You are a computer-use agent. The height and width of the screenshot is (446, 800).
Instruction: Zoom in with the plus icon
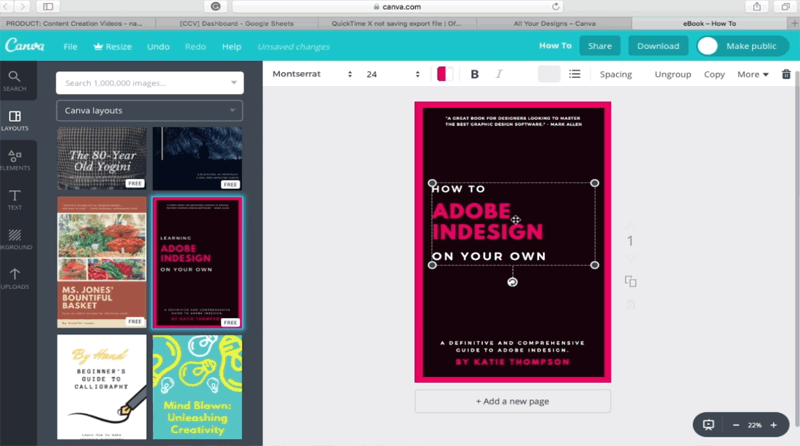[x=773, y=425]
